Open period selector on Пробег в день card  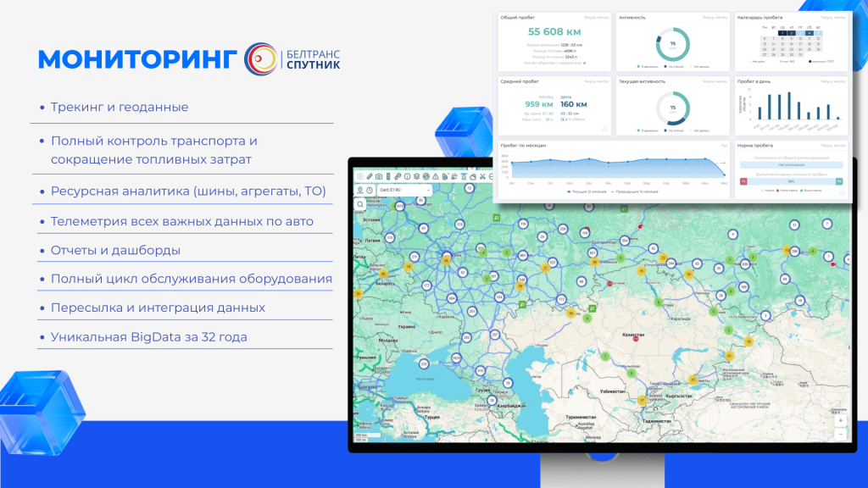(833, 81)
